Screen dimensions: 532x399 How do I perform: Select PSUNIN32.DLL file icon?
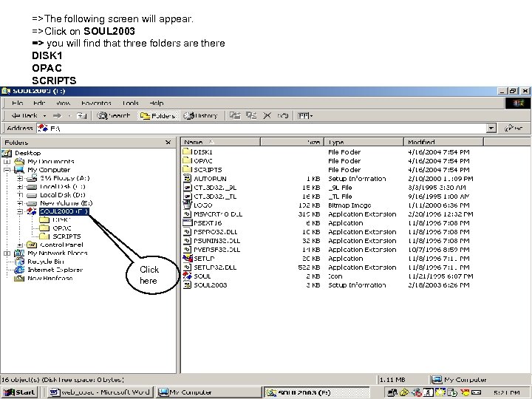tap(187, 241)
